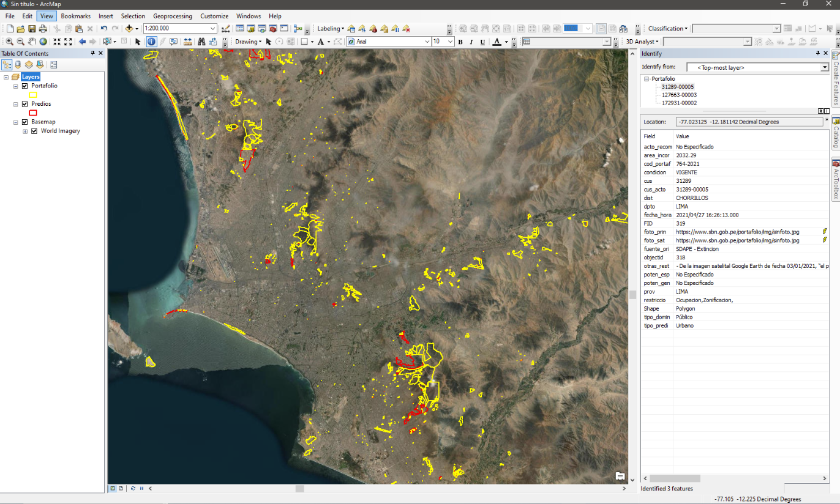The height and width of the screenshot is (504, 840).
Task: Open the Find binoculars tool
Action: (x=201, y=42)
